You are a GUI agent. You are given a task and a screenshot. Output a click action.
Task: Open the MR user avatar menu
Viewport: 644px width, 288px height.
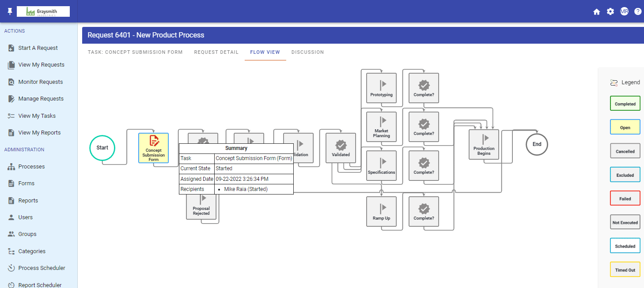click(624, 11)
